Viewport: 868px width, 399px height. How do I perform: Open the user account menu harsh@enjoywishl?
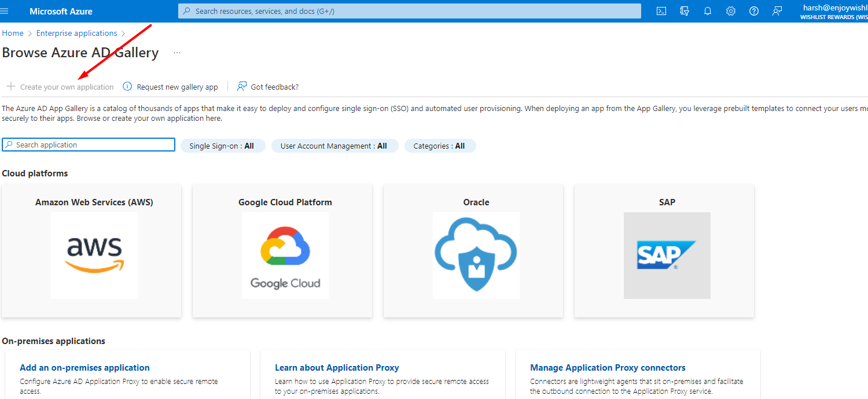pyautogui.click(x=835, y=11)
